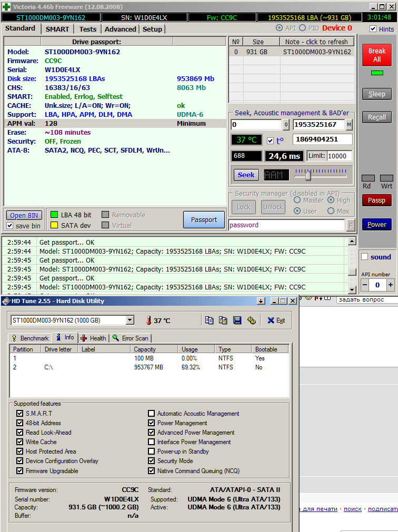Open the Error Scan tab
This screenshot has width=398, height=532.
click(130, 338)
